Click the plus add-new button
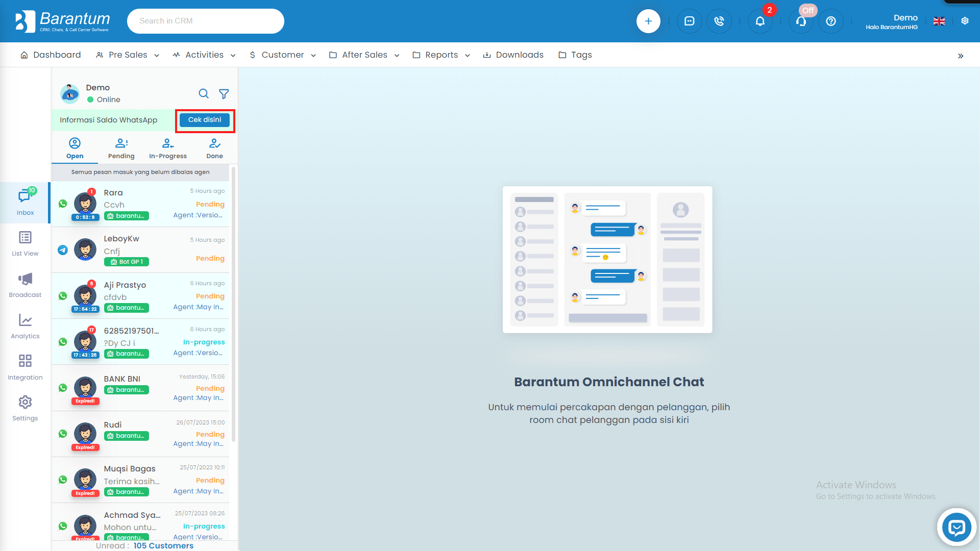The image size is (980, 551). point(648,21)
